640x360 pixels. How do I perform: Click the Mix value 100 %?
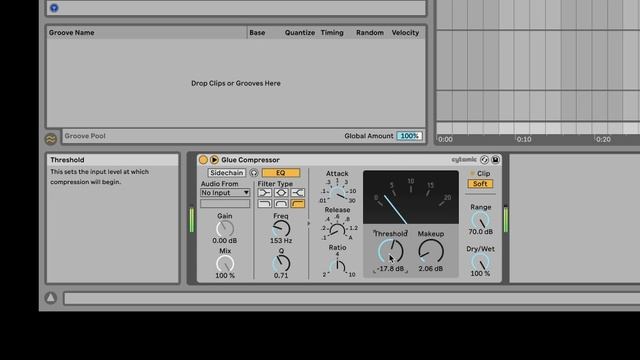tap(225, 276)
